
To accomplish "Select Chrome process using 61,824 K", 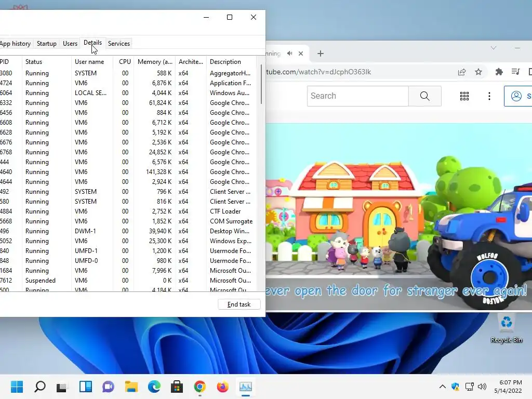I will pyautogui.click(x=128, y=102).
